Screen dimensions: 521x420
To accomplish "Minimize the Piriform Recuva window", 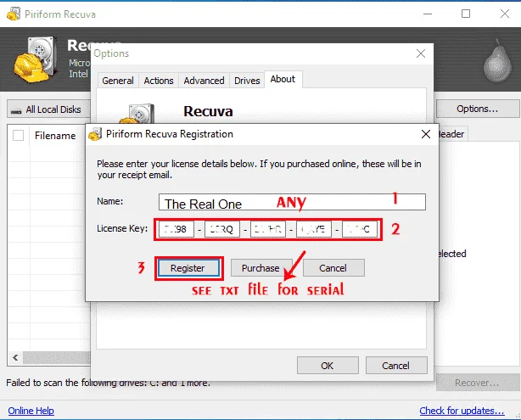I will pyautogui.click(x=428, y=14).
